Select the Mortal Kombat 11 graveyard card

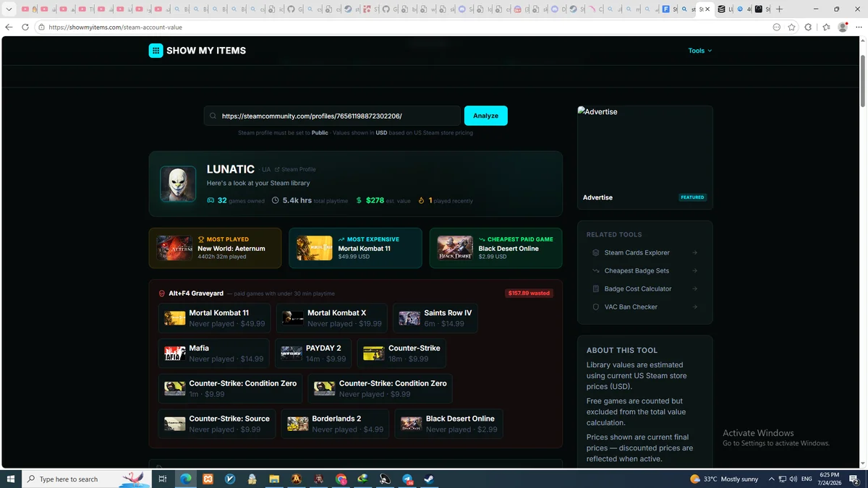tap(214, 318)
